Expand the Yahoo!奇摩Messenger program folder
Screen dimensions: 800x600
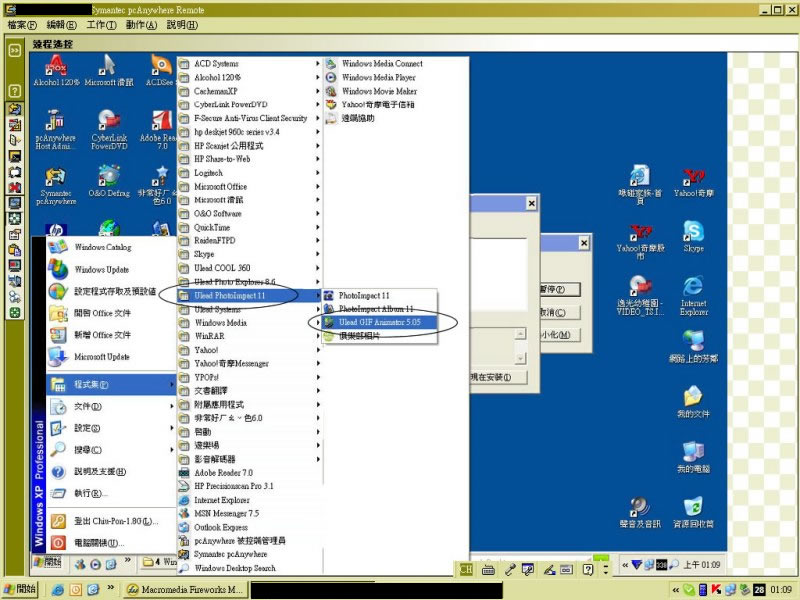[x=250, y=364]
